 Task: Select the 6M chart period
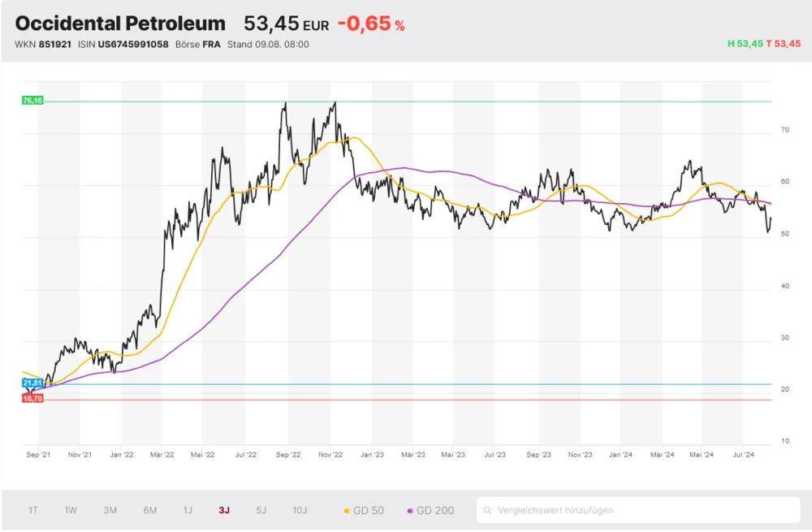point(149,510)
